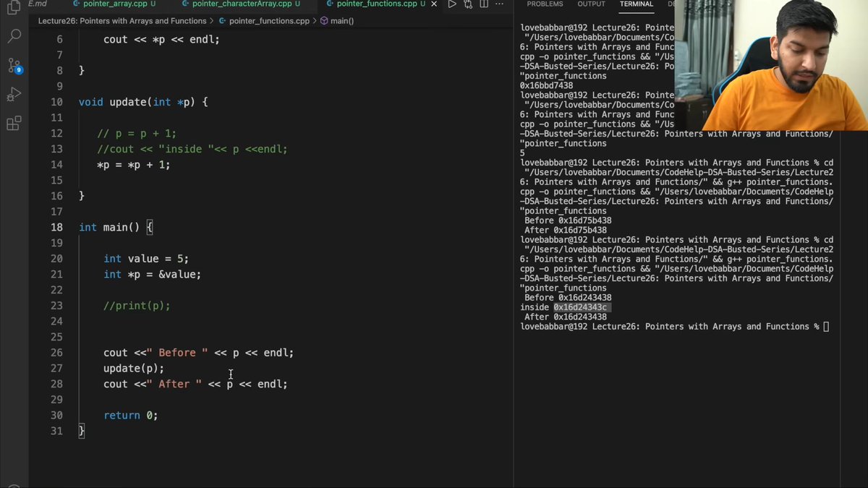Click the line '*p = *p + 1;'
The height and width of the screenshot is (488, 868).
tap(134, 165)
